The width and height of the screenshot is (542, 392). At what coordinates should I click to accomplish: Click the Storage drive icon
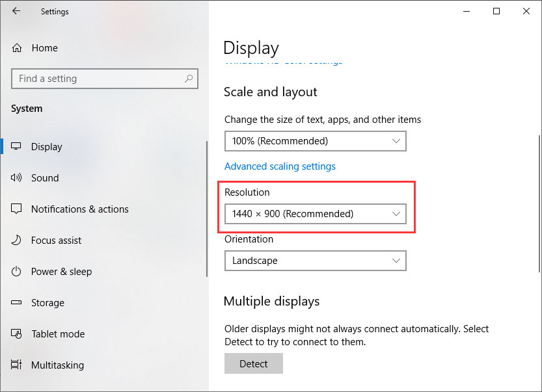click(x=16, y=302)
